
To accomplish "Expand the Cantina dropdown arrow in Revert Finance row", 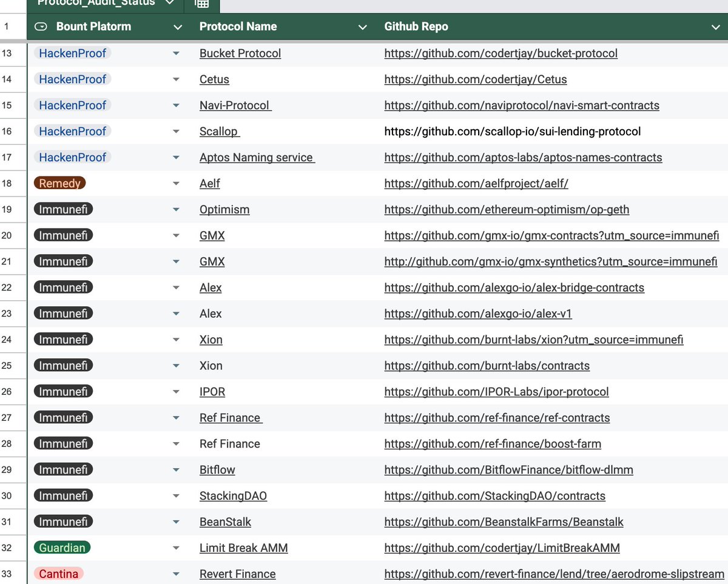I will (176, 575).
